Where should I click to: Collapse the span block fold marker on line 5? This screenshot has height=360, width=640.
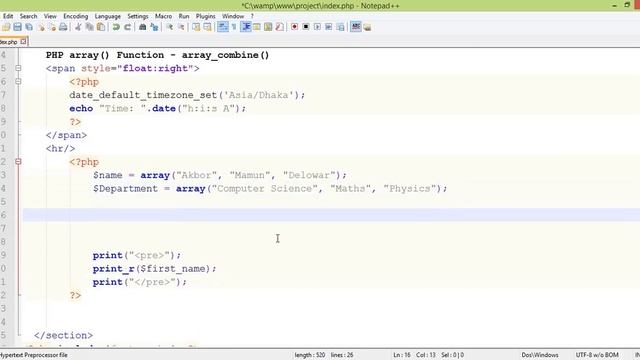click(18, 68)
